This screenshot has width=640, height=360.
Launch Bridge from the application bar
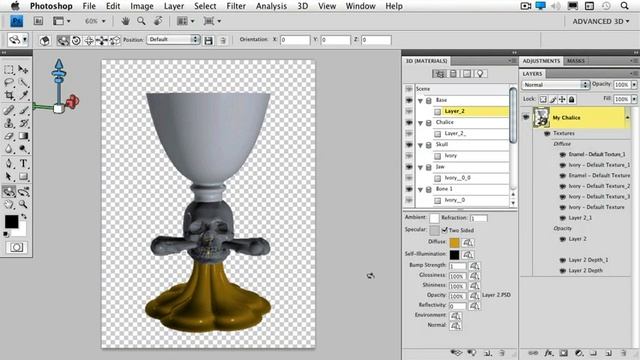coord(38,21)
